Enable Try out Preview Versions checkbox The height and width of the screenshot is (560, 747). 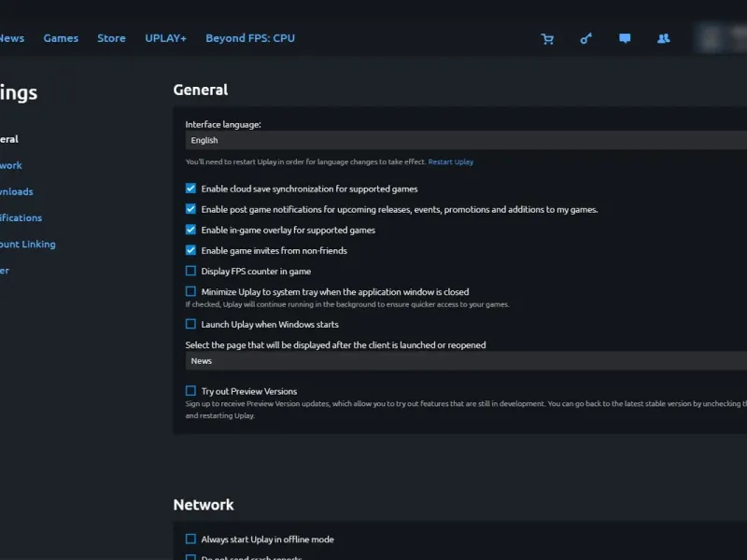click(190, 391)
